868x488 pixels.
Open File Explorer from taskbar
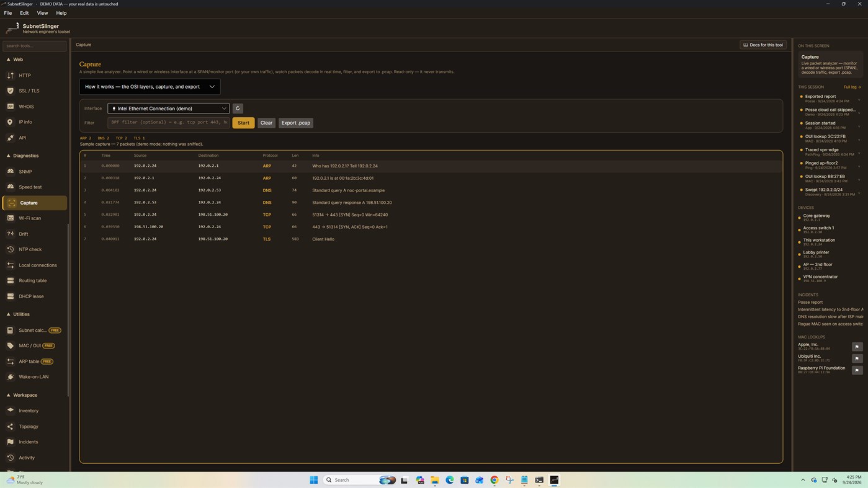coord(435,480)
